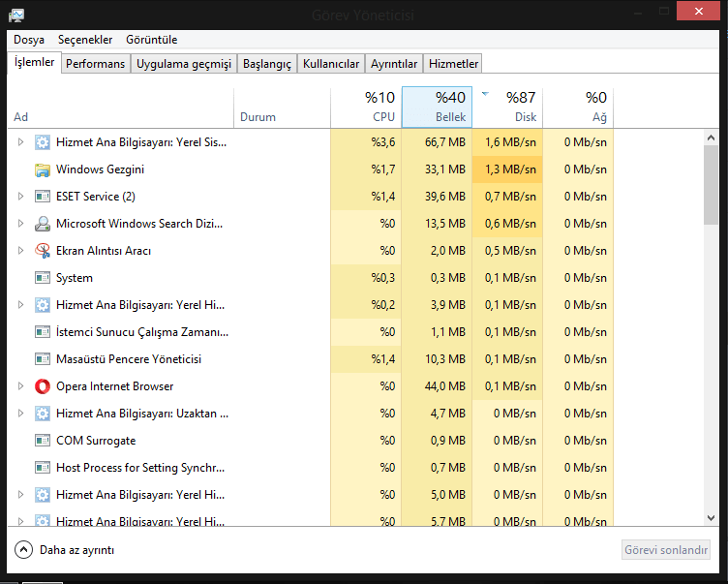
Task: Select Host Process for Setting Synchr... name
Action: [x=140, y=468]
